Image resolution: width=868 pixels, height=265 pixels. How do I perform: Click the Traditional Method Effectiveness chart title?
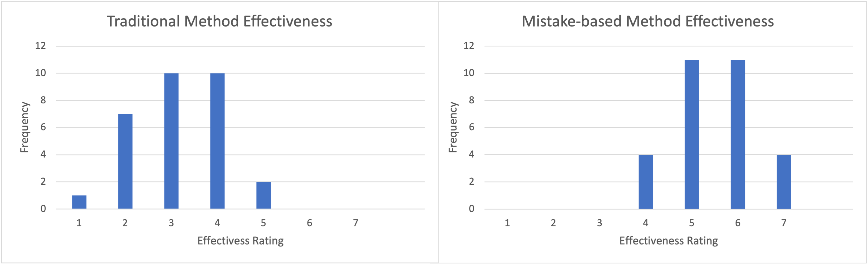[219, 21]
